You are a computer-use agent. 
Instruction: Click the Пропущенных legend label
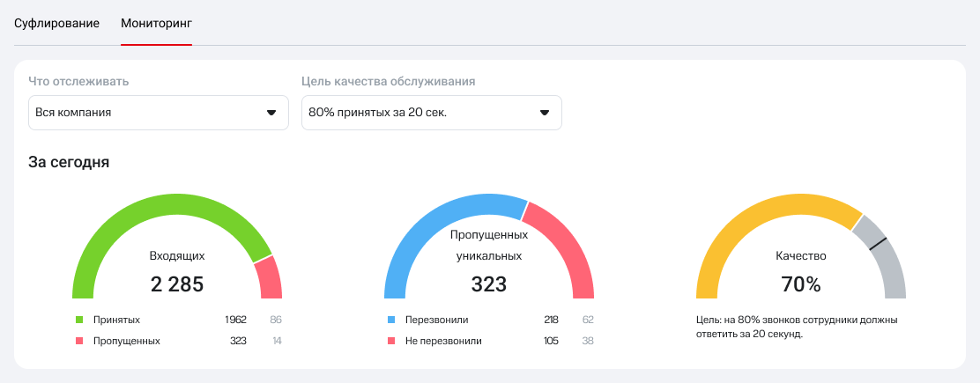coord(126,341)
